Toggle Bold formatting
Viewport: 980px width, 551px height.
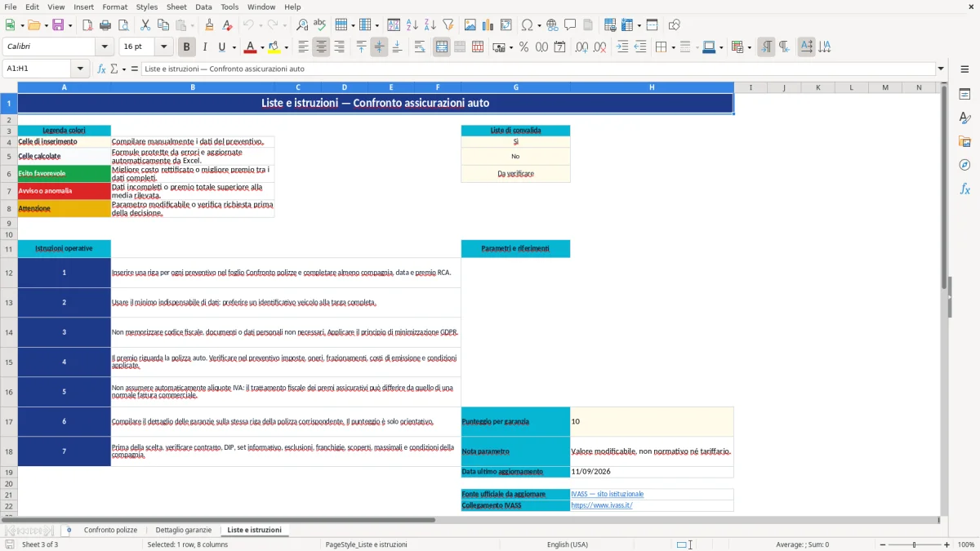(187, 47)
